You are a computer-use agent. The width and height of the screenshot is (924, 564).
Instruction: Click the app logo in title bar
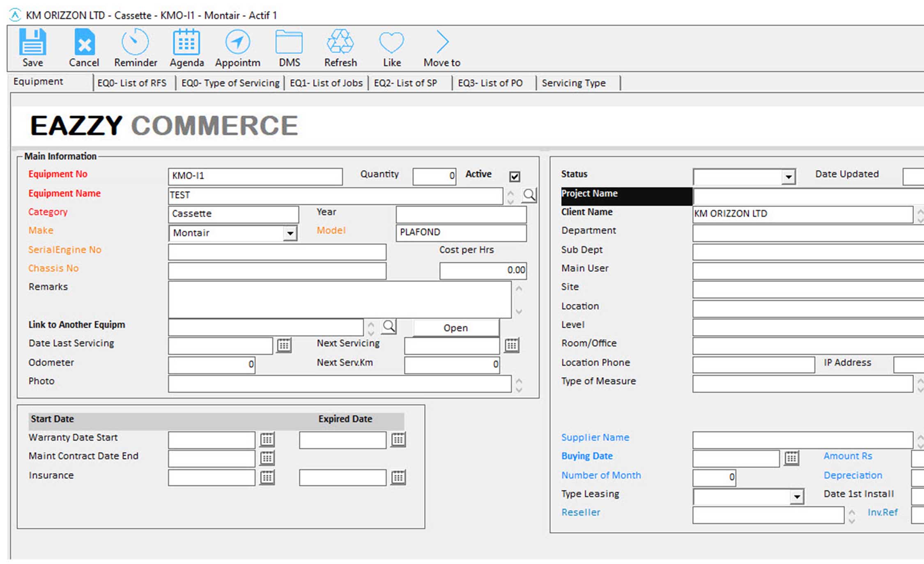tap(15, 15)
